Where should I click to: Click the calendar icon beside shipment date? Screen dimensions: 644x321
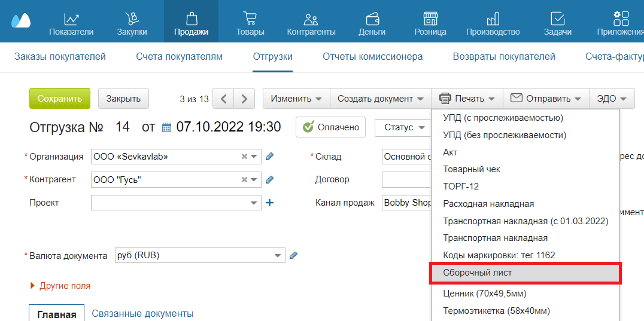tap(166, 127)
